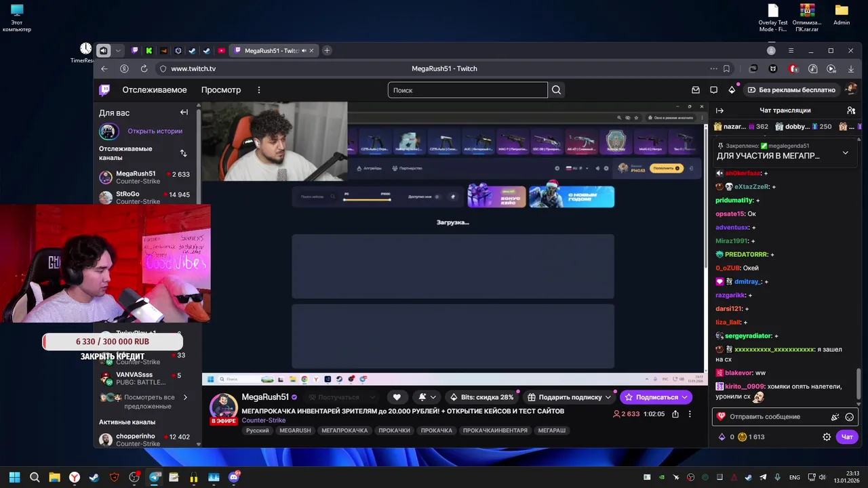This screenshot has height=488, width=868.
Task: Go back to previous page
Action: [104, 68]
